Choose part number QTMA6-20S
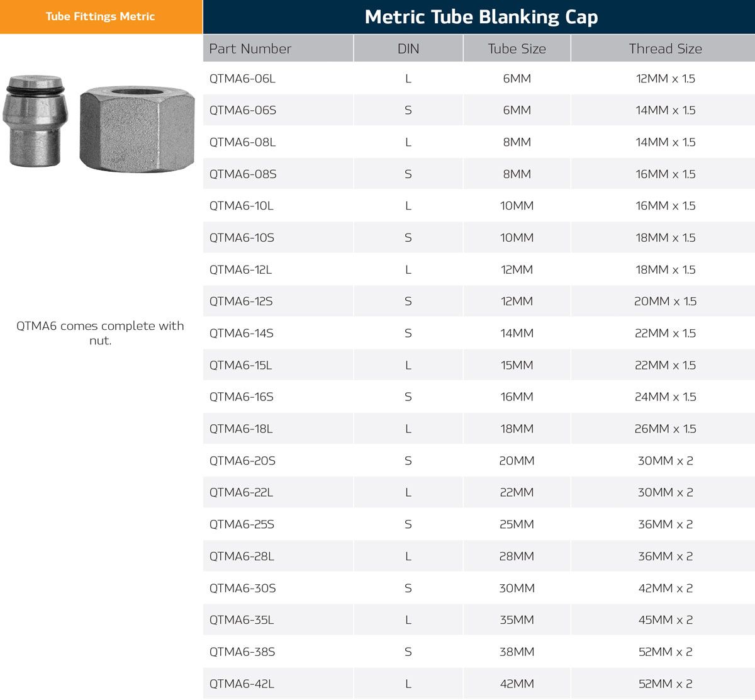This screenshot has width=755, height=700. (x=242, y=461)
